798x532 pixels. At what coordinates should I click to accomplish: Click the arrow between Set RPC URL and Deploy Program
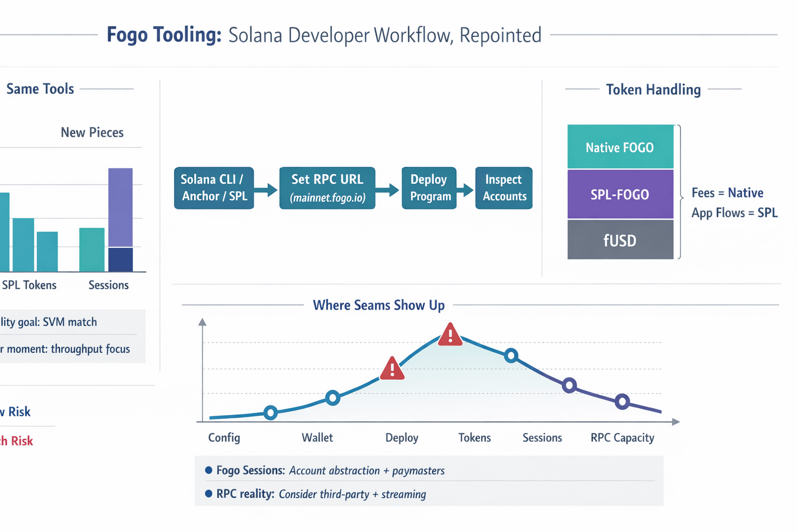coord(388,190)
